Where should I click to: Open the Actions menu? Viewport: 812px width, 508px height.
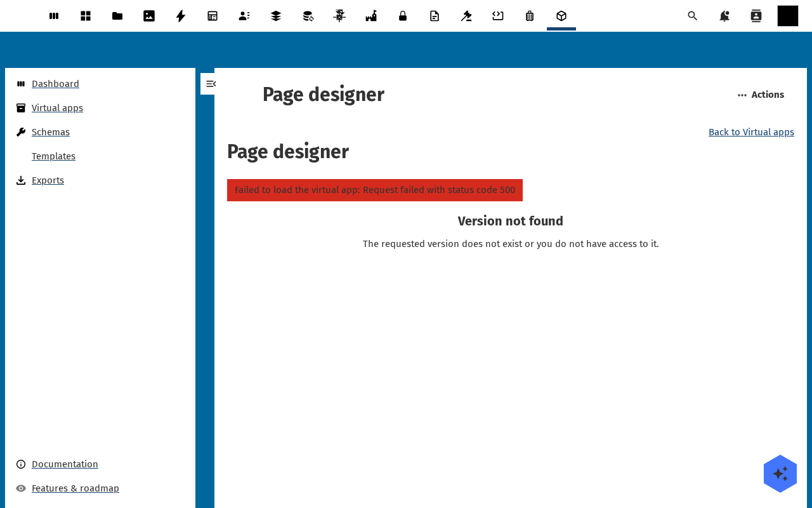761,95
